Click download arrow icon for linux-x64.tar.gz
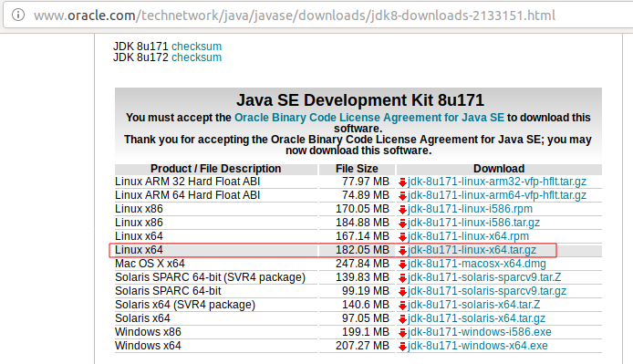This screenshot has width=633, height=364. (x=402, y=251)
